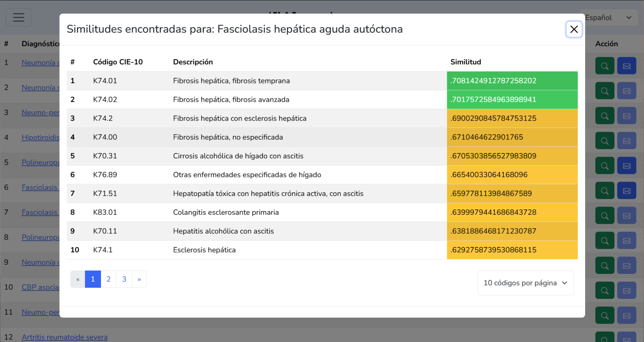Close the similarities modal dialog
The image size is (644, 342).
click(574, 29)
